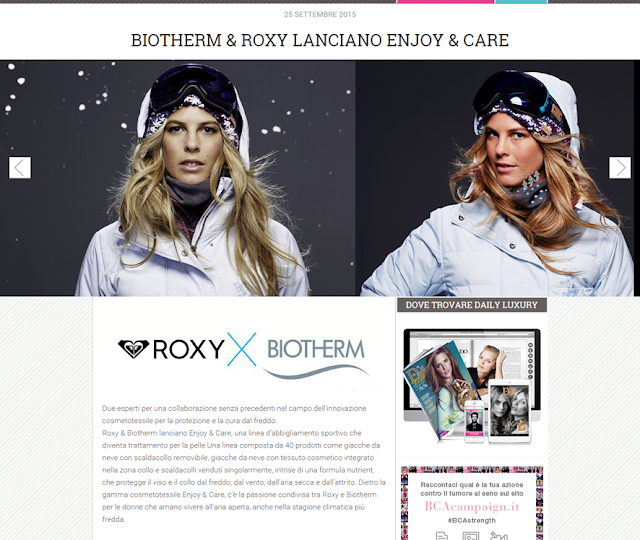Click the article paragraph about Enjoy & Care

click(244, 464)
